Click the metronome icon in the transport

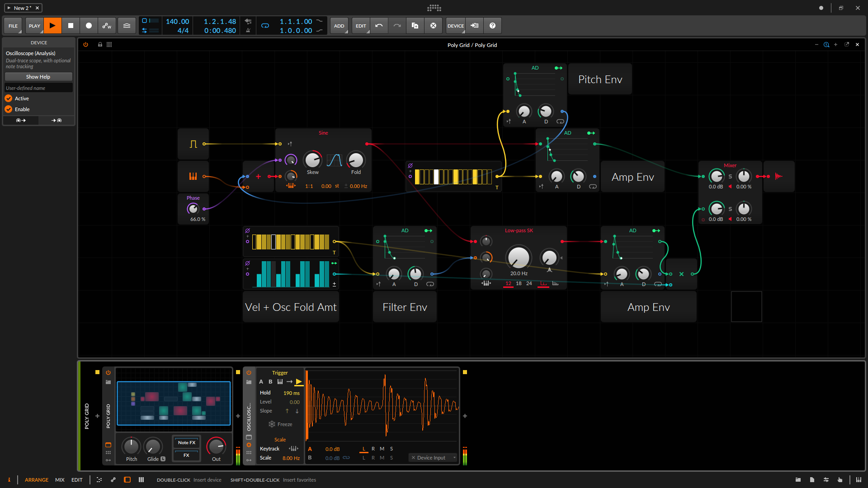click(248, 30)
